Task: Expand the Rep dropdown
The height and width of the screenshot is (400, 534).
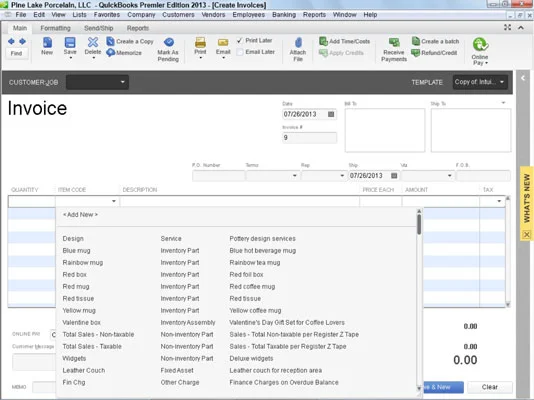Action: [x=342, y=176]
